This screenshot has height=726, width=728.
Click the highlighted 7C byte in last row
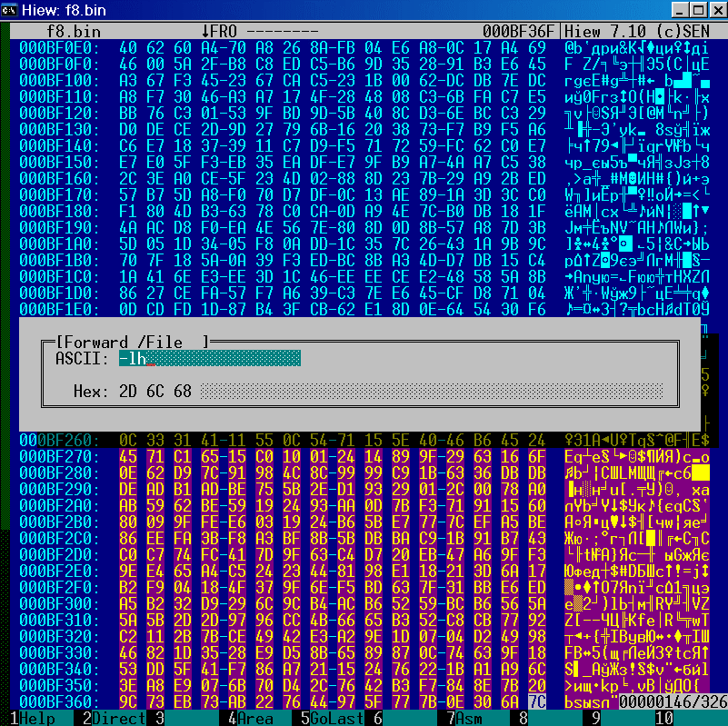537,701
